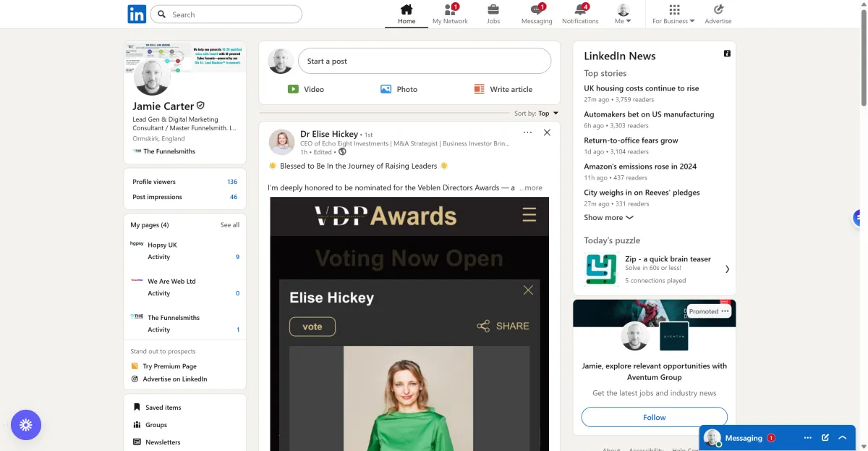Open Return-to-office fears grow story
This screenshot has width=868, height=451.
631,140
